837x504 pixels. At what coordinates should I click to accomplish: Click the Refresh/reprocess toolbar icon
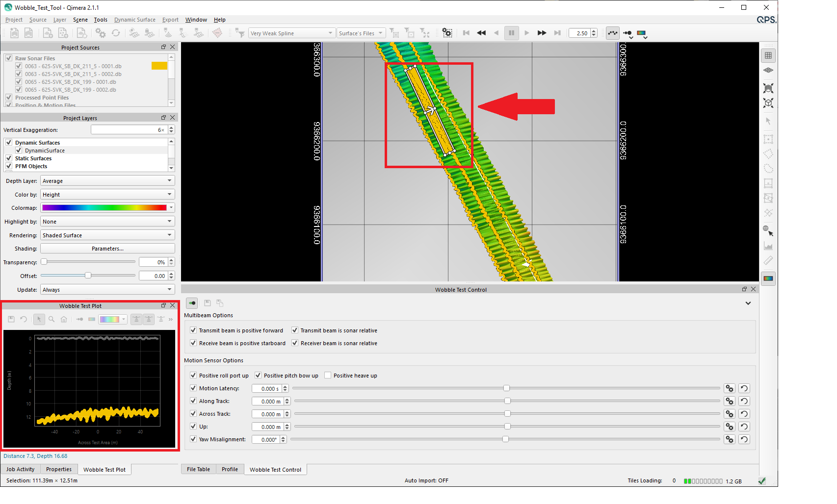tap(116, 33)
